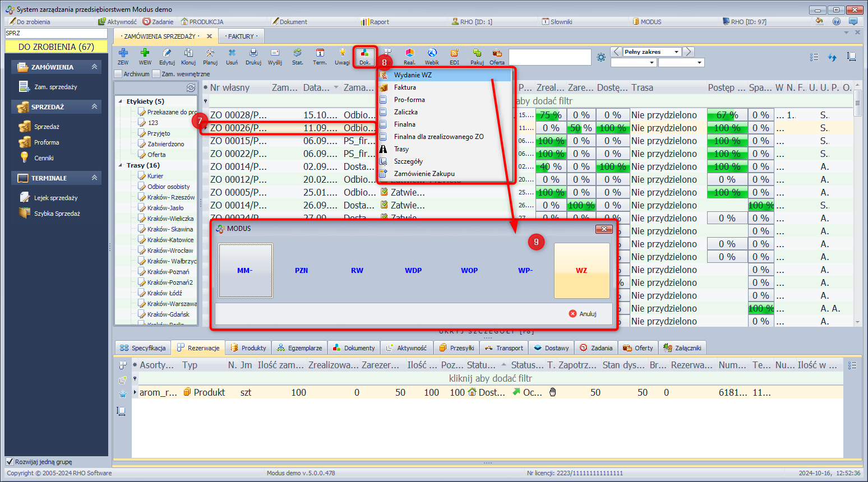Uncheck Rozwijaj jedną grupę checkbox
Viewport: 868px width, 482px height.
click(x=10, y=462)
